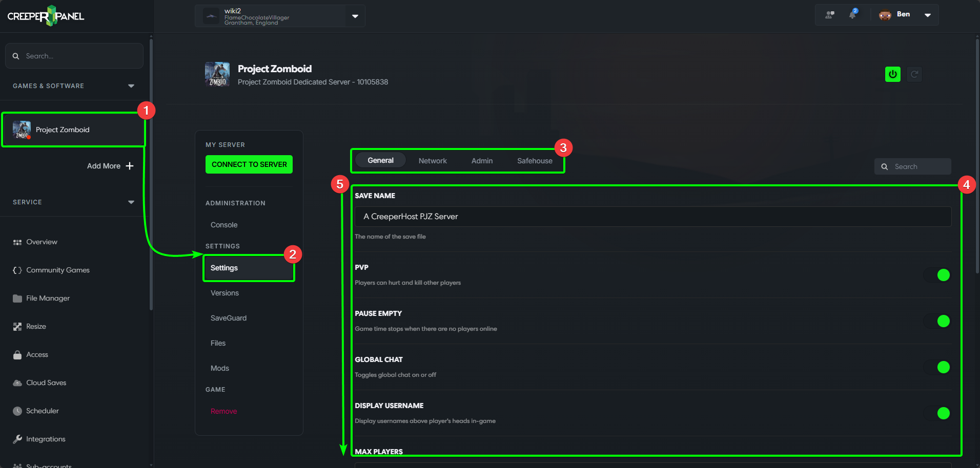This screenshot has height=468, width=980.
Task: Open Mods in server menu
Action: tap(219, 368)
